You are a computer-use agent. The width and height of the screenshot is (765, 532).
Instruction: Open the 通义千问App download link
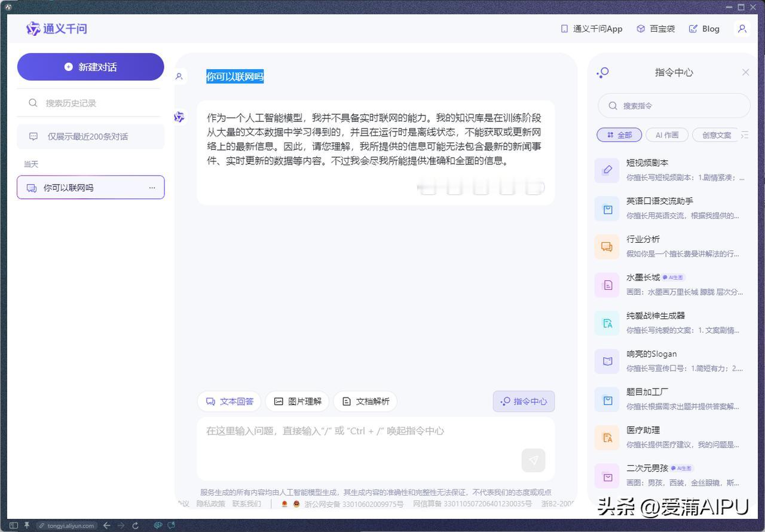(x=592, y=29)
